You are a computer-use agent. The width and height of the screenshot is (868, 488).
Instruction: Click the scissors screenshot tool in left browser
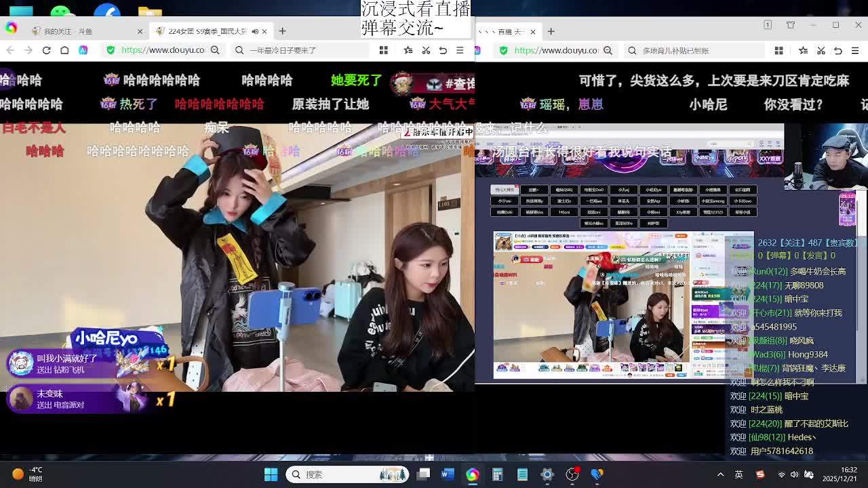click(x=426, y=50)
